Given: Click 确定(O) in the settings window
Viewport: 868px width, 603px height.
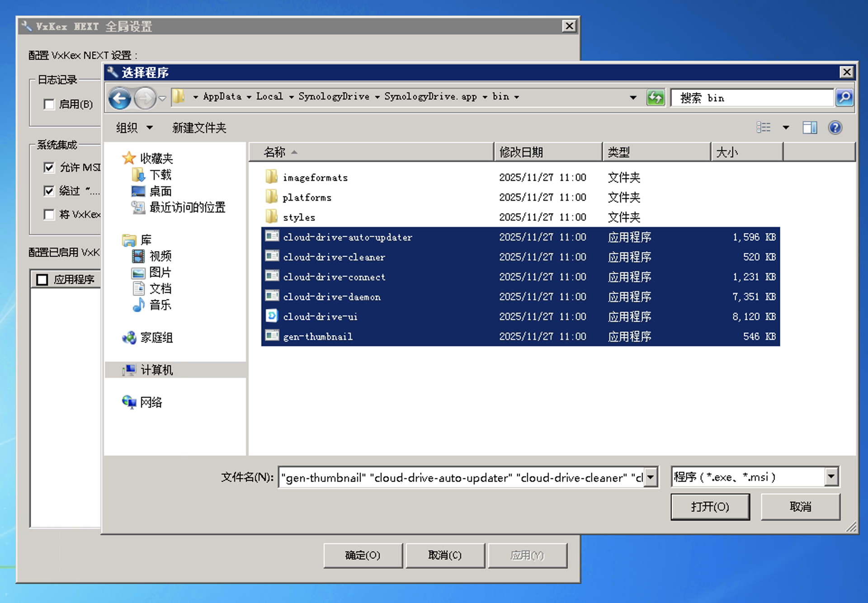Looking at the screenshot, I should (x=363, y=555).
